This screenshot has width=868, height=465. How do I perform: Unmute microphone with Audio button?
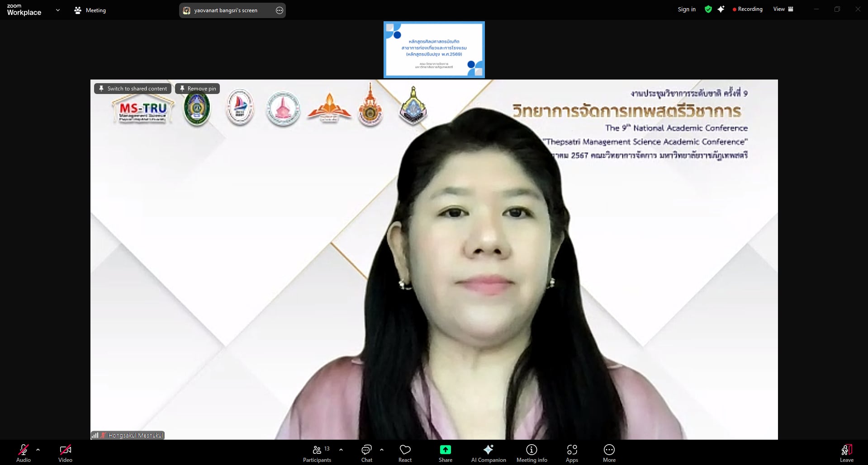(24, 453)
